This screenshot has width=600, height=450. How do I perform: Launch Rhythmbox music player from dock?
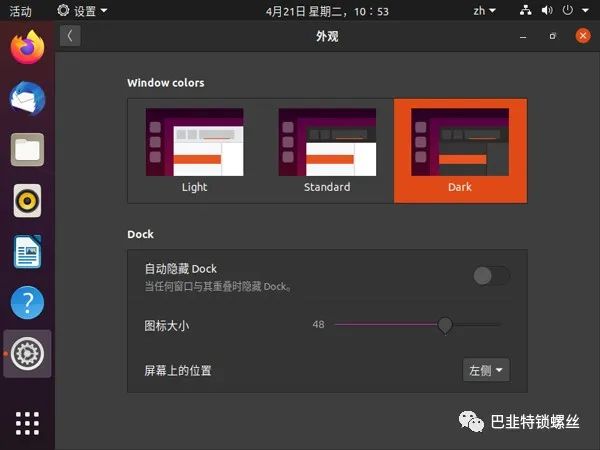click(x=27, y=201)
